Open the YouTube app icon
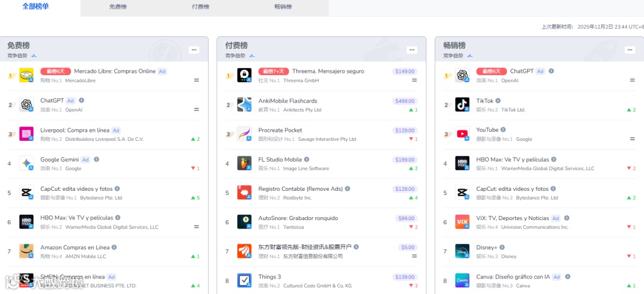Viewport: 644px width, 294px height. pos(463,134)
